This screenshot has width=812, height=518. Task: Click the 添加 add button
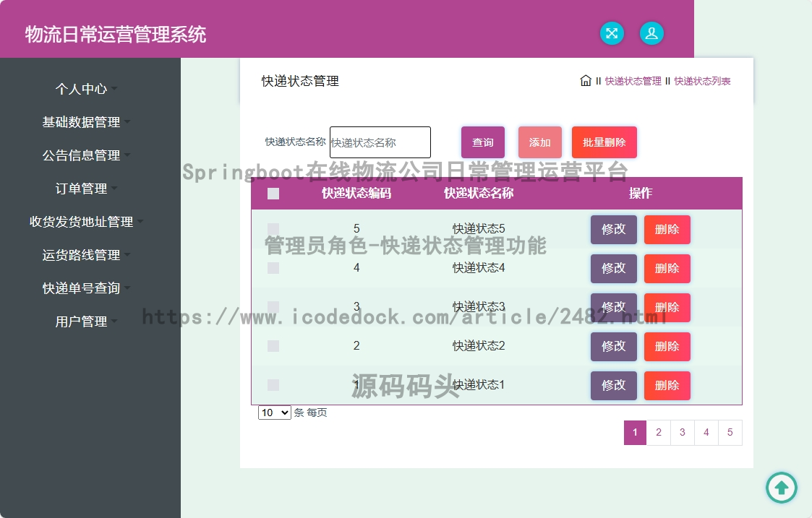point(539,142)
